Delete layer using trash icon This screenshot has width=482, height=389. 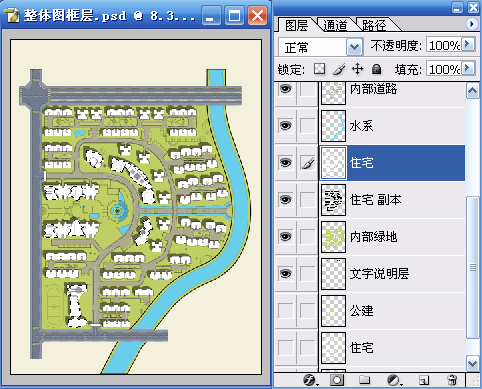click(452, 380)
